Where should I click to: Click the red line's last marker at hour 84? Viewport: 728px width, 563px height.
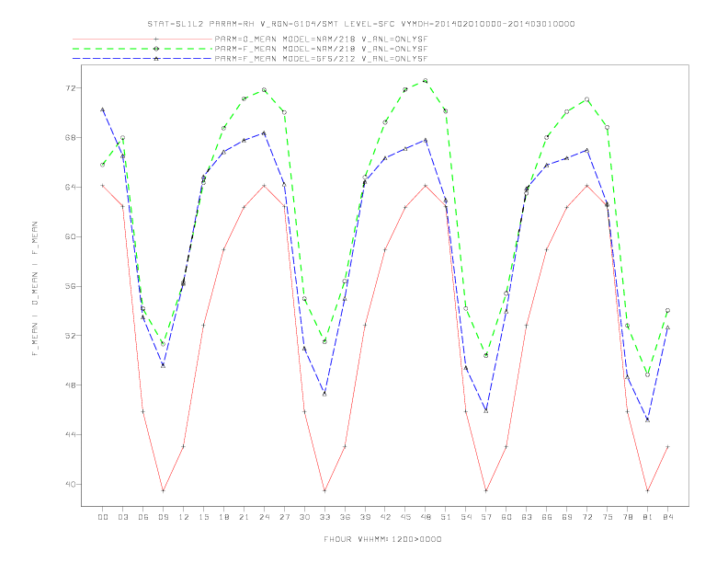click(667, 446)
